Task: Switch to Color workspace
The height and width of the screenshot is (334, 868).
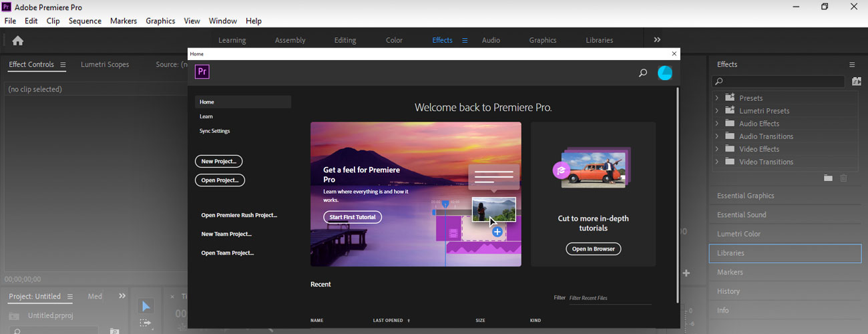Action: 395,40
